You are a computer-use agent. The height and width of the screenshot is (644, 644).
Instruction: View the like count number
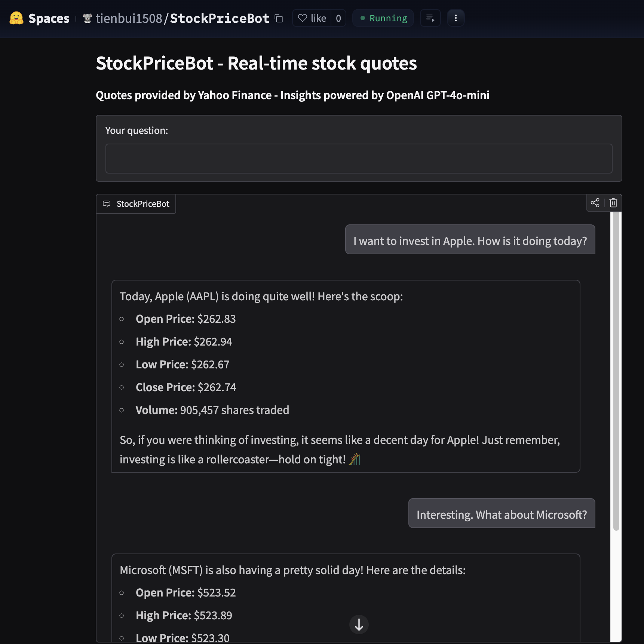tap(338, 18)
